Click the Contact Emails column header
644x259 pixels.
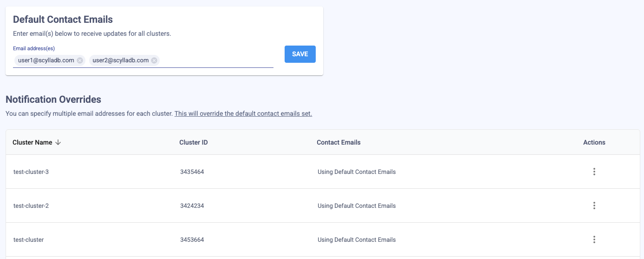click(338, 143)
